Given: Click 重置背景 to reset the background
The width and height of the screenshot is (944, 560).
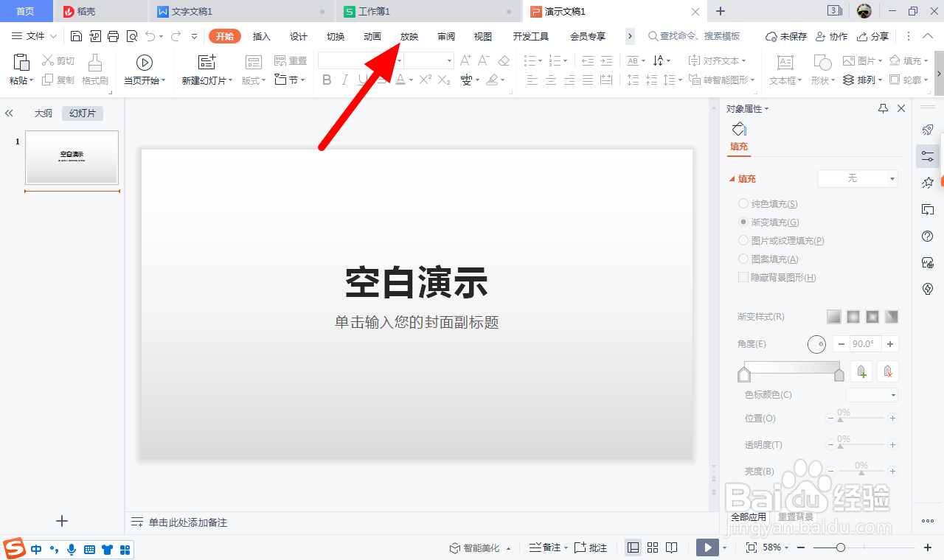Looking at the screenshot, I should [x=795, y=517].
